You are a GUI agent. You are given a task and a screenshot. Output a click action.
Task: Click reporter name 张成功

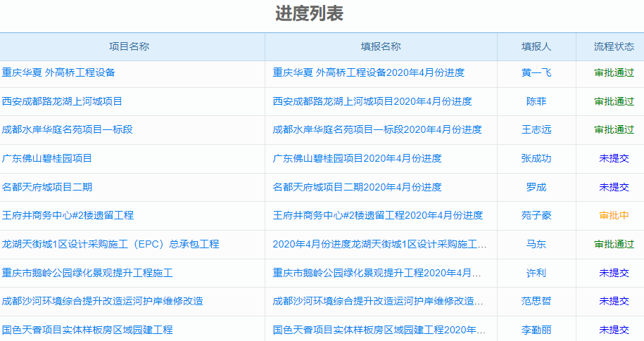(x=536, y=158)
